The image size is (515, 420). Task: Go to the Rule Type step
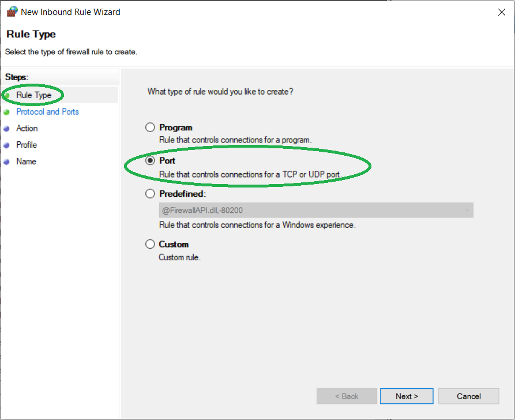(34, 95)
